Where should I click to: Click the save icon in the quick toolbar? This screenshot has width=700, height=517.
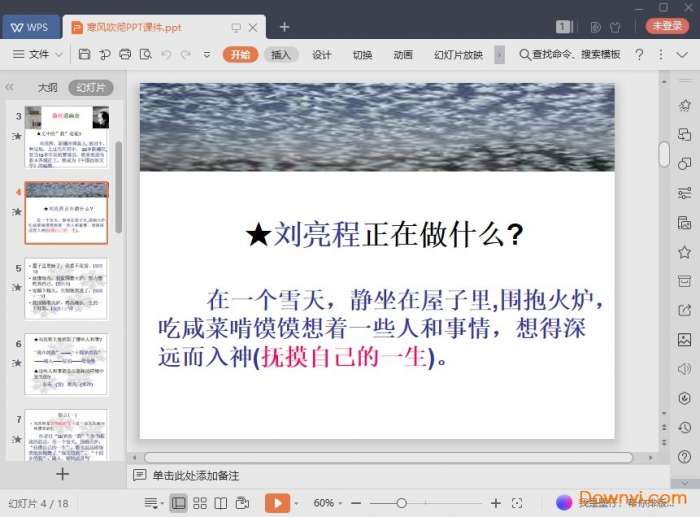[x=84, y=54]
